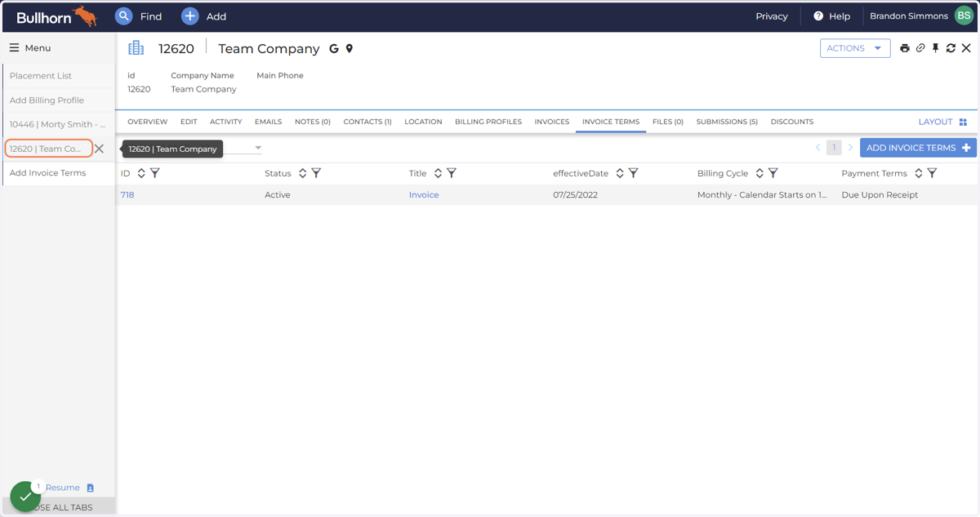Sort the ID column

point(141,173)
